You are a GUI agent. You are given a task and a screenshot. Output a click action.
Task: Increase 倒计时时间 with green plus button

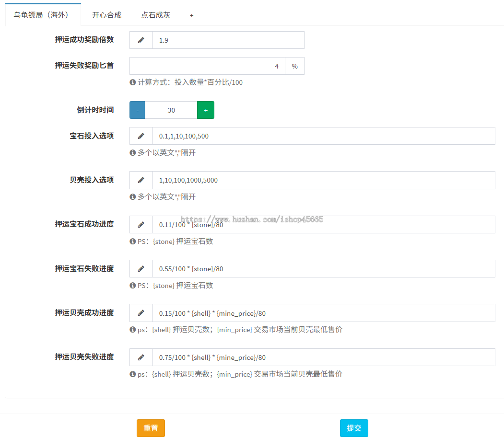206,110
